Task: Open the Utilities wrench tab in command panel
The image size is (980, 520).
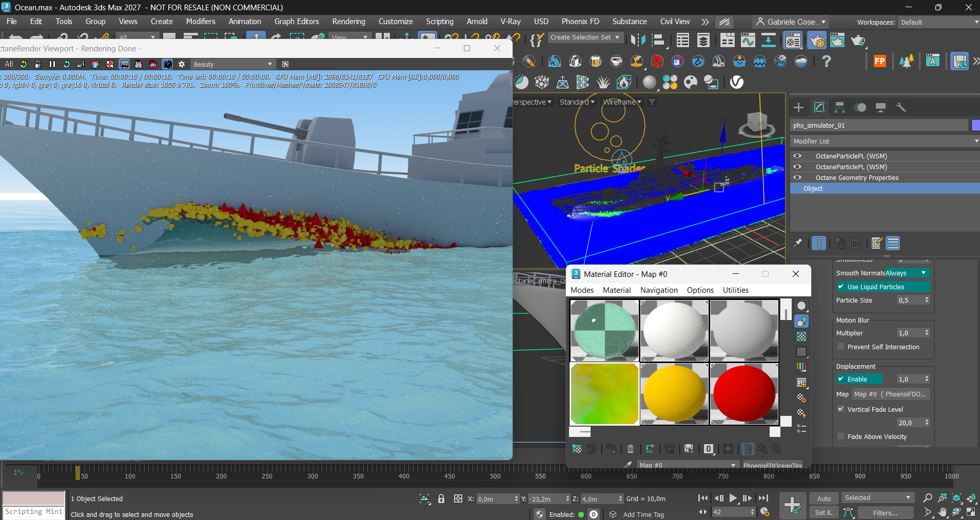Action: (x=901, y=107)
